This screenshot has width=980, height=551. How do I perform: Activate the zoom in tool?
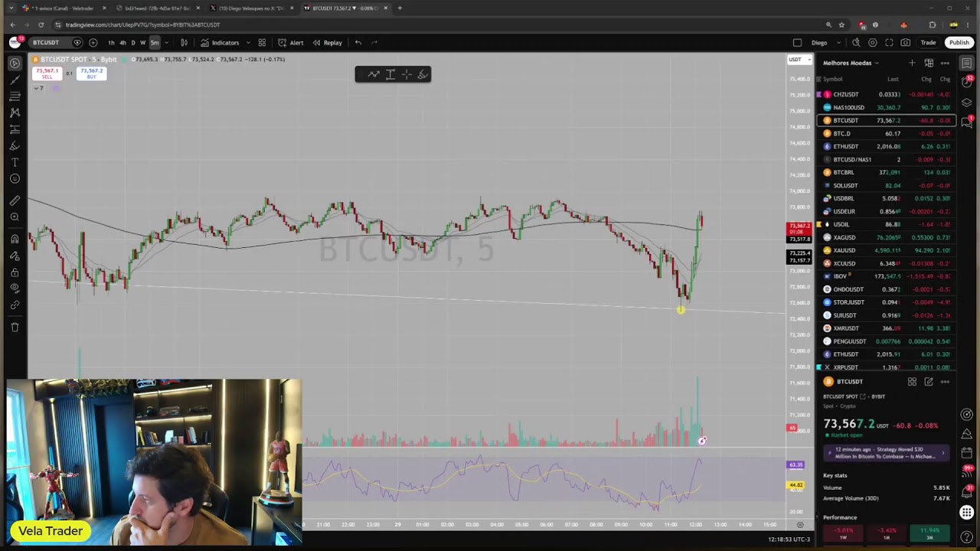click(x=15, y=217)
